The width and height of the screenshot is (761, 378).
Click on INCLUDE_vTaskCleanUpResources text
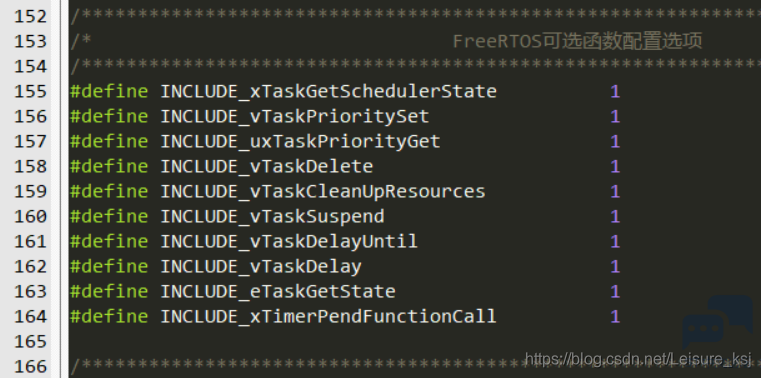click(323, 191)
